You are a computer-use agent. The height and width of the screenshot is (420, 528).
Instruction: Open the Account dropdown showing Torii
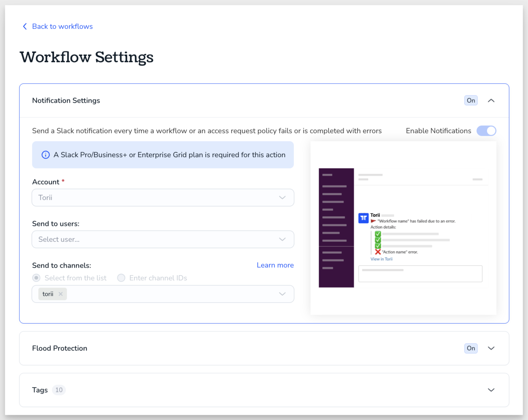tap(163, 198)
